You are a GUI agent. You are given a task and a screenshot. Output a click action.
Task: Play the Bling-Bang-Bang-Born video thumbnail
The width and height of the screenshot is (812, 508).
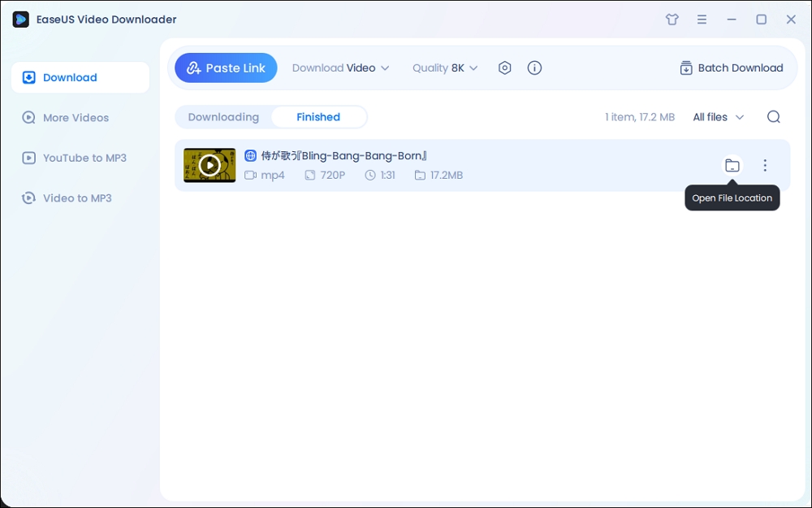(x=209, y=164)
